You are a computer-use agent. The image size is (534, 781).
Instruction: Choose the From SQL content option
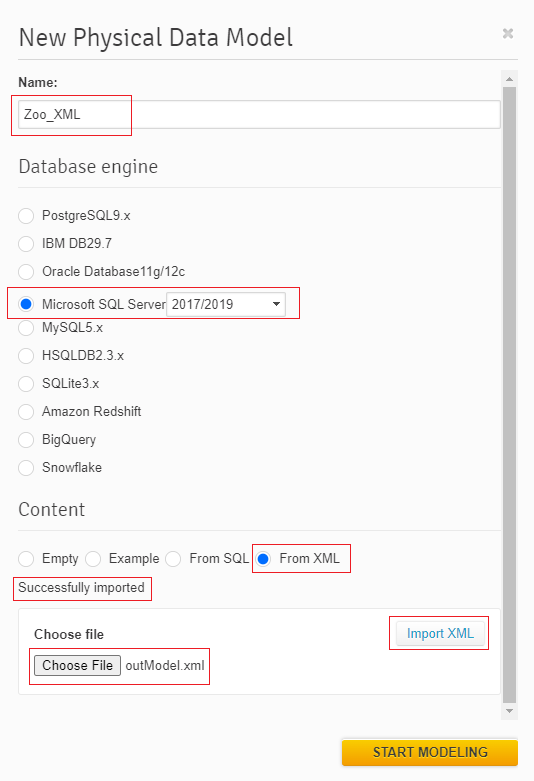pos(173,559)
